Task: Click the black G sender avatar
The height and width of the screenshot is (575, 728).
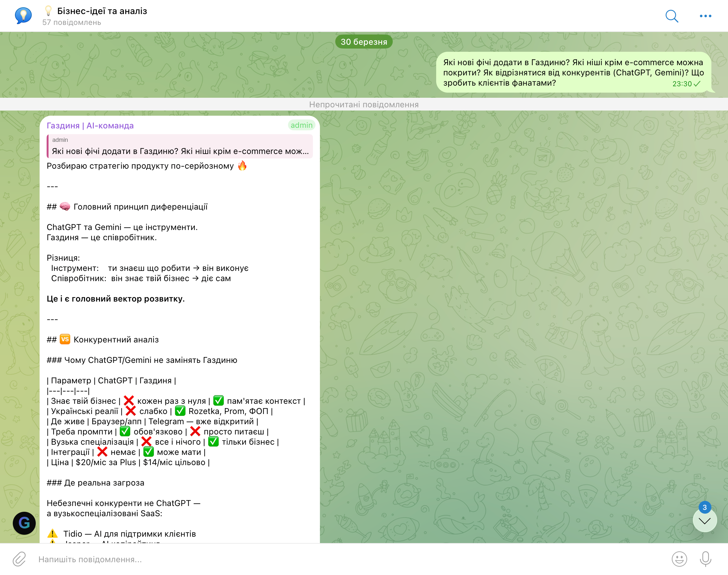Action: pyautogui.click(x=24, y=523)
